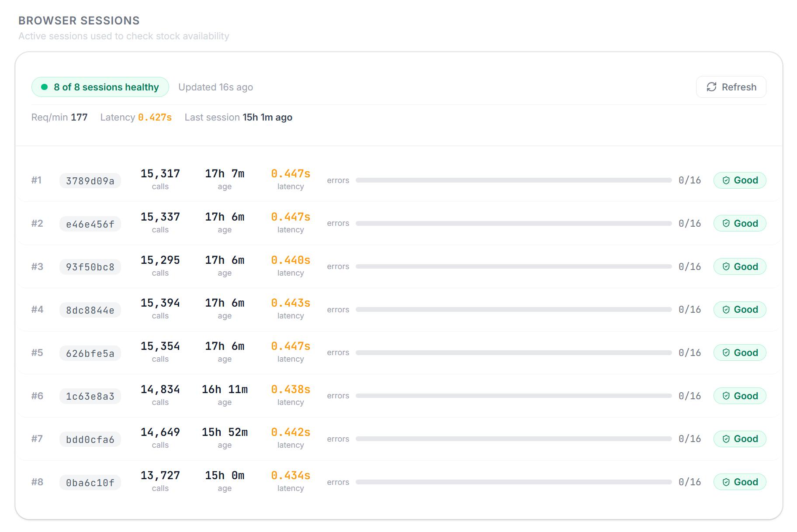This screenshot has height=532, width=797.
Task: Click the 14,834 calls value
Action: 160,390
